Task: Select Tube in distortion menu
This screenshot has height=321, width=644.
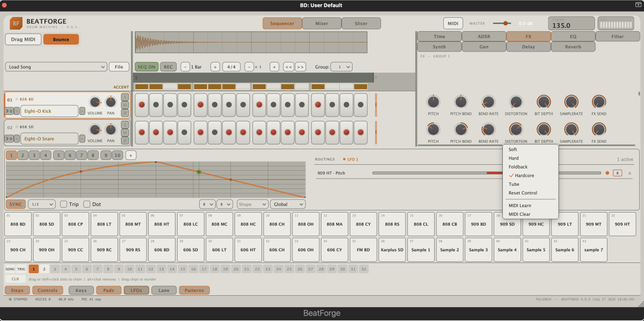Action: pyautogui.click(x=530, y=184)
